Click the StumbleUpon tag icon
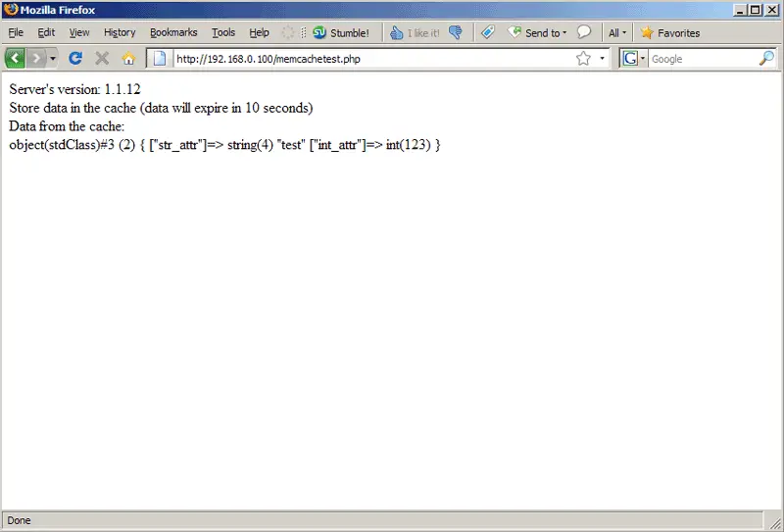 [488, 32]
